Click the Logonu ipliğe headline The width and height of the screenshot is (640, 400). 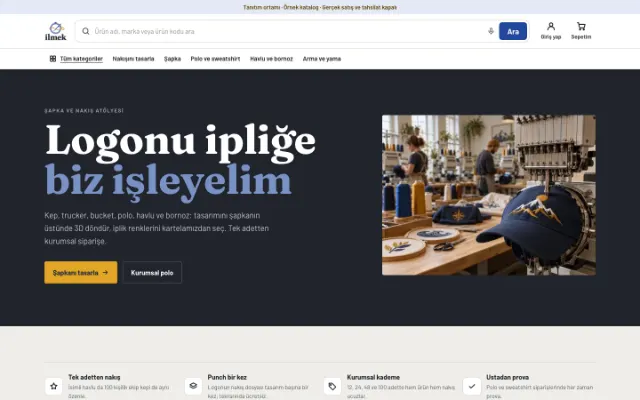click(x=180, y=141)
